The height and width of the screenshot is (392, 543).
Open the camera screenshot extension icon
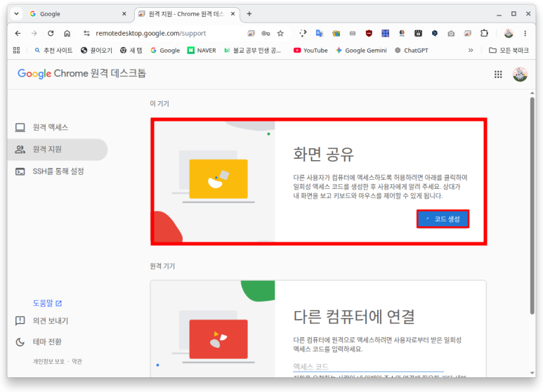tap(451, 33)
